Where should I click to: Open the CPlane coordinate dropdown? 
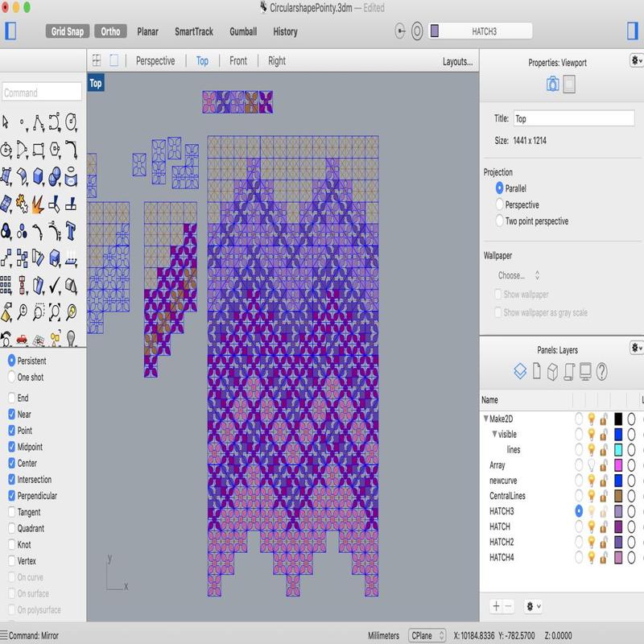428,635
